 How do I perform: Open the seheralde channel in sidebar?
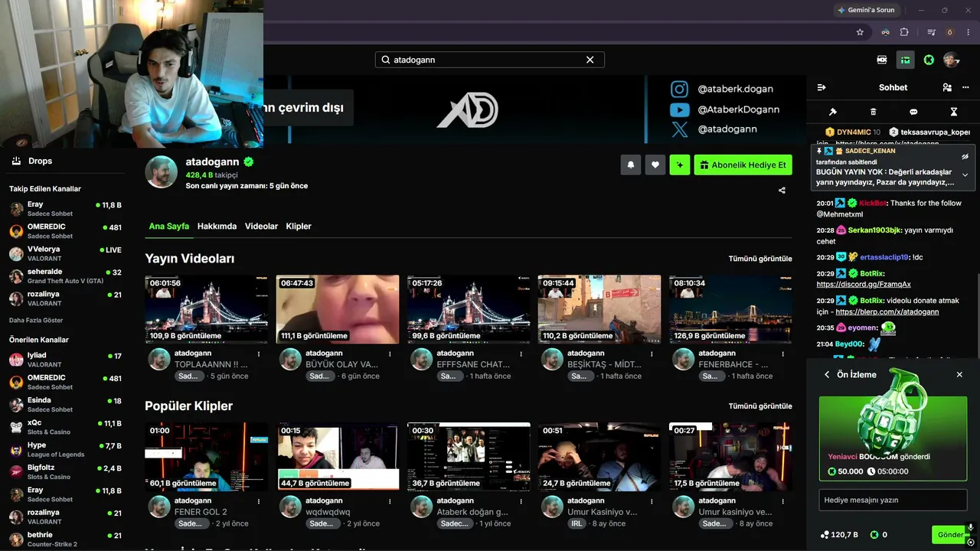click(65, 275)
